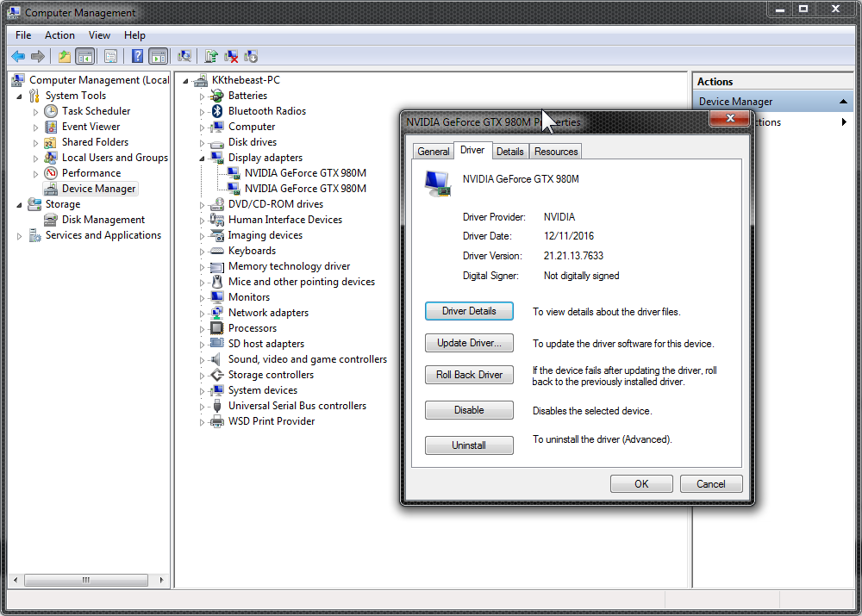Click the Task Scheduler clock icon
This screenshot has height=616, width=862.
[x=51, y=111]
